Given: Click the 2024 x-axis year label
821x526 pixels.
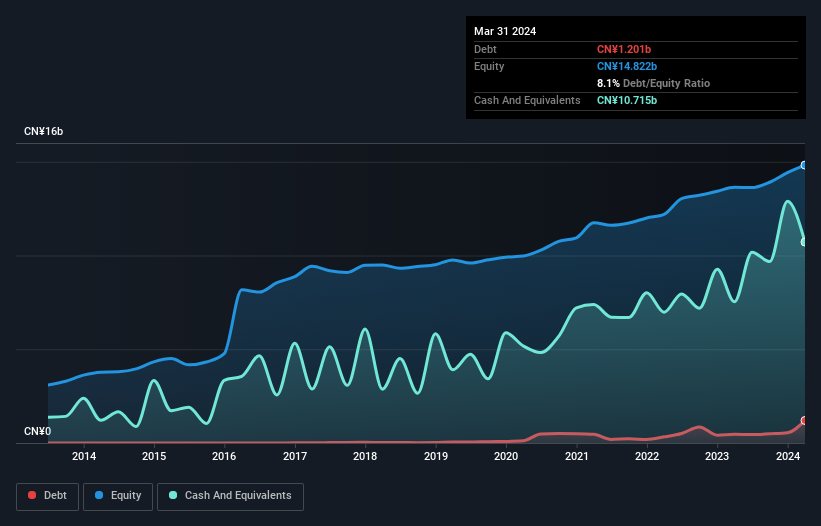Looking at the screenshot, I should [788, 457].
